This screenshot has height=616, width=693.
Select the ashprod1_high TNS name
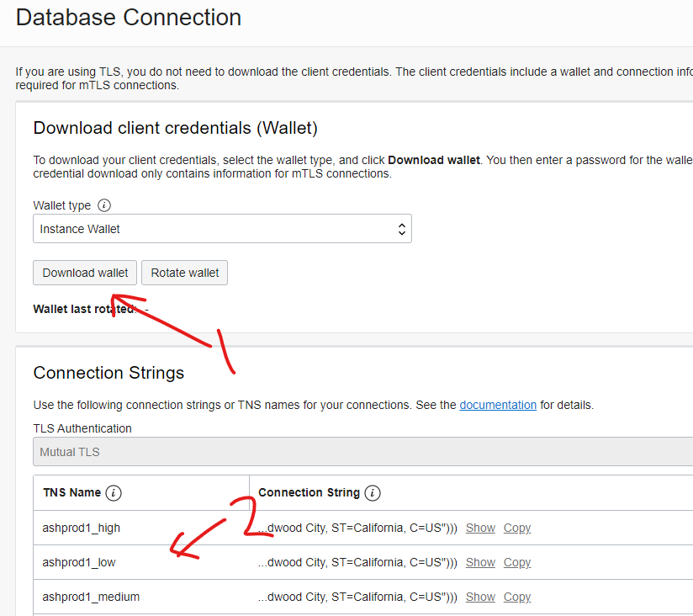pyautogui.click(x=82, y=528)
